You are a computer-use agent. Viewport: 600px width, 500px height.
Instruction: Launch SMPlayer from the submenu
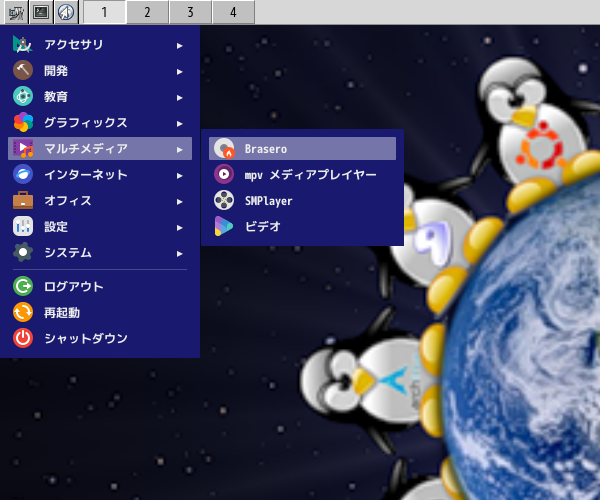click(x=302, y=200)
